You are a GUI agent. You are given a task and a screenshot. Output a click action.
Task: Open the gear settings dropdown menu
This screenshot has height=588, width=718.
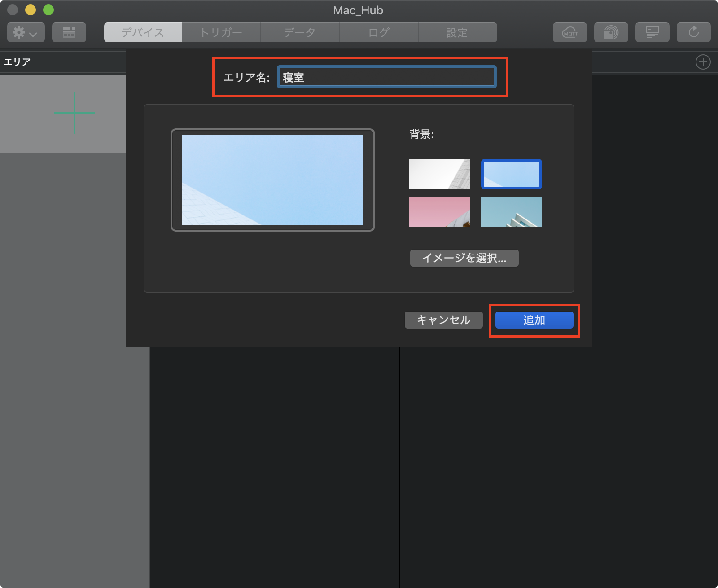(26, 32)
